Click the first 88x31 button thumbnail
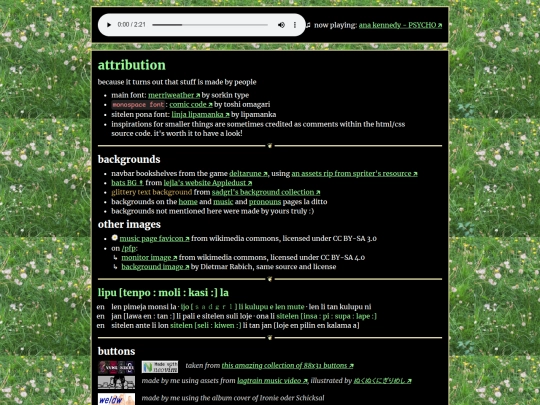Image resolution: width=540 pixels, height=405 pixels. click(116, 367)
